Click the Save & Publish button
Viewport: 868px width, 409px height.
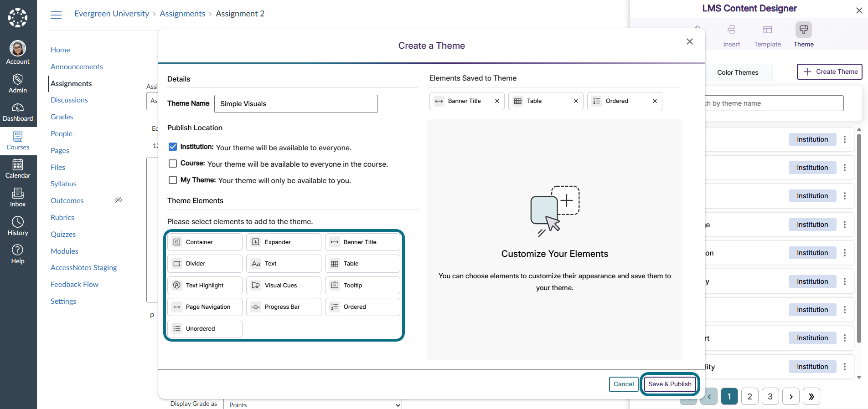pyautogui.click(x=670, y=384)
